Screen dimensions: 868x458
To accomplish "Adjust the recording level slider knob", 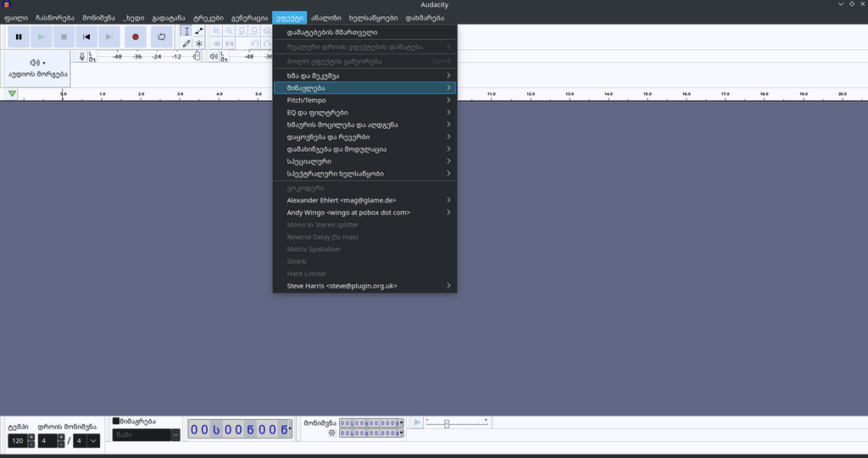I will 197,57.
